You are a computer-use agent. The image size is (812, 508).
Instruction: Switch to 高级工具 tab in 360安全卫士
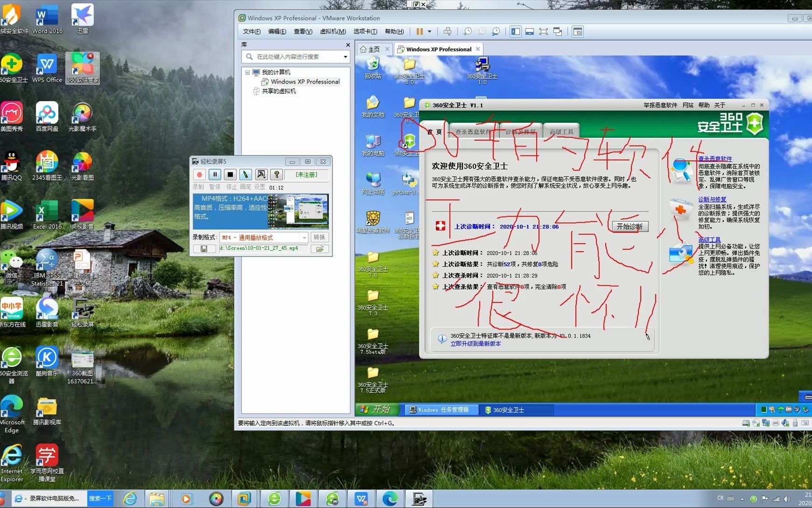[x=561, y=132]
